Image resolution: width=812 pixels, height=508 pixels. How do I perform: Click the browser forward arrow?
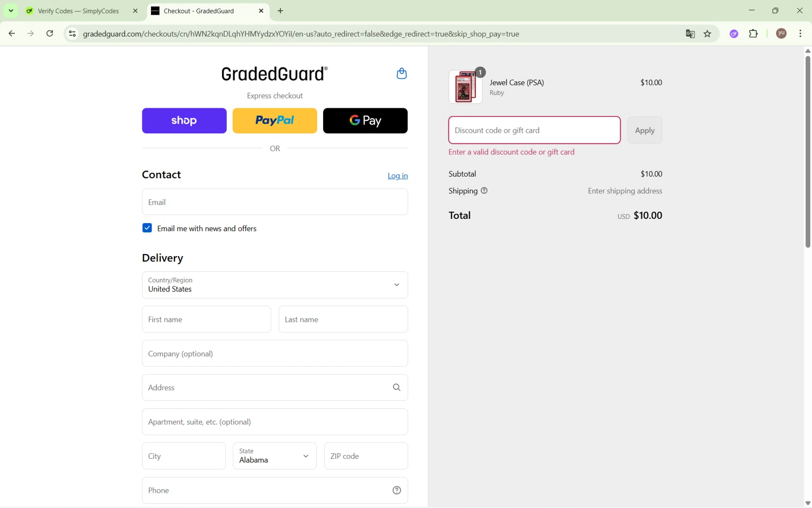click(x=30, y=34)
